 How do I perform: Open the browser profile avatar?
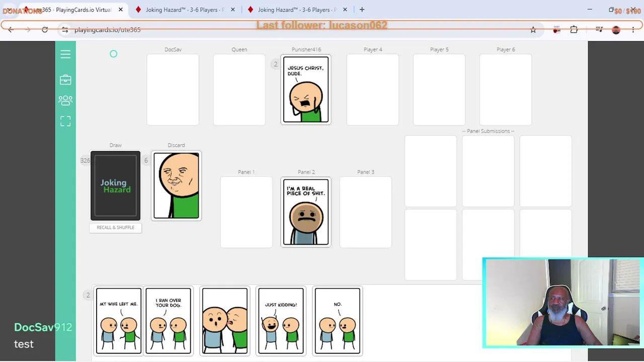pyautogui.click(x=616, y=30)
